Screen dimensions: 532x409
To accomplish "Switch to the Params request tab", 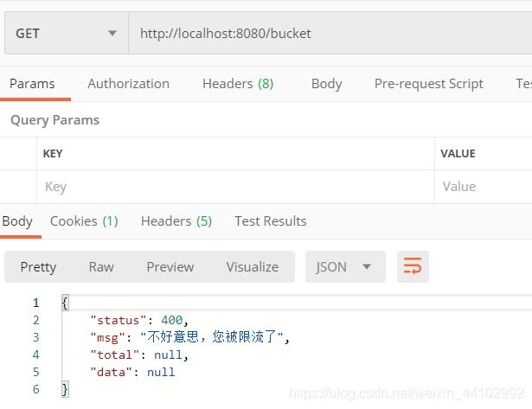I will (x=32, y=84).
